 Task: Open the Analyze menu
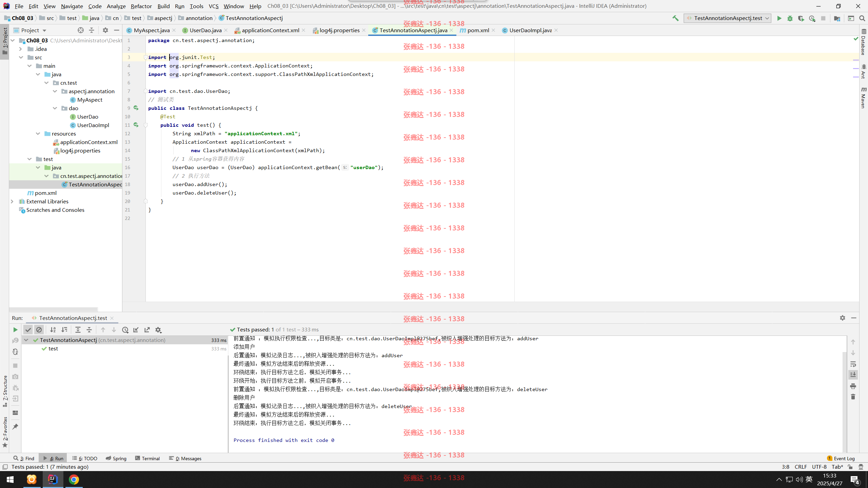[116, 6]
